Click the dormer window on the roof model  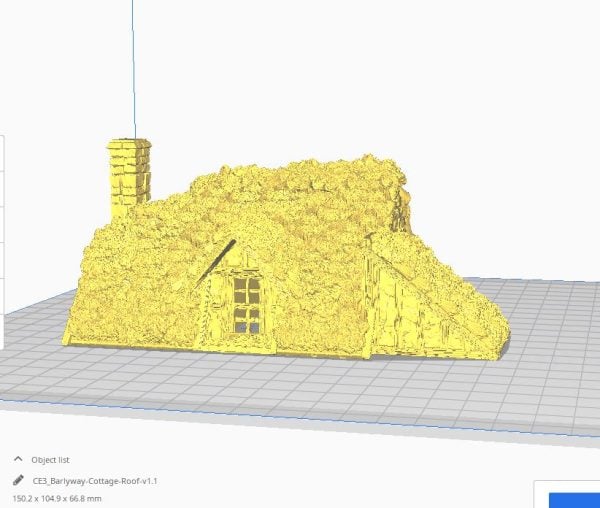[246, 303]
